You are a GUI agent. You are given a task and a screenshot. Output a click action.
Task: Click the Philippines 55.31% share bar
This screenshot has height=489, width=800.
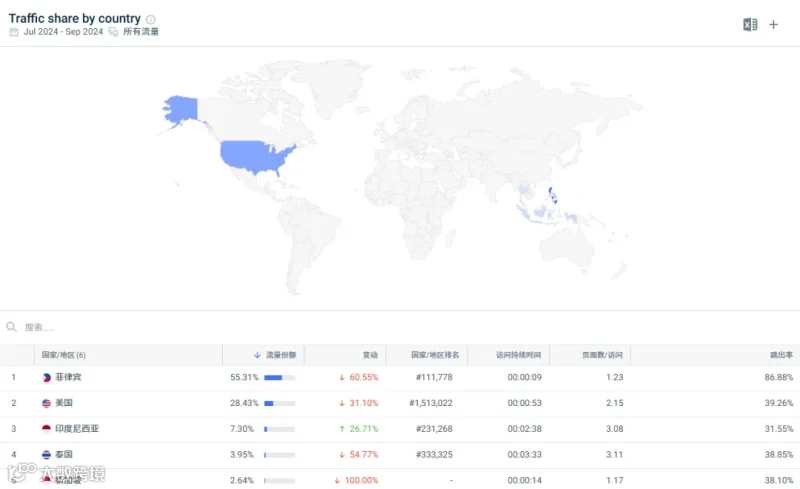[x=280, y=378]
